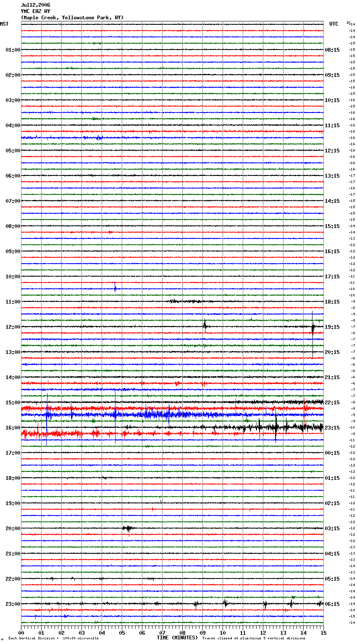Click the '16:00' MST time label

[x=13, y=428]
